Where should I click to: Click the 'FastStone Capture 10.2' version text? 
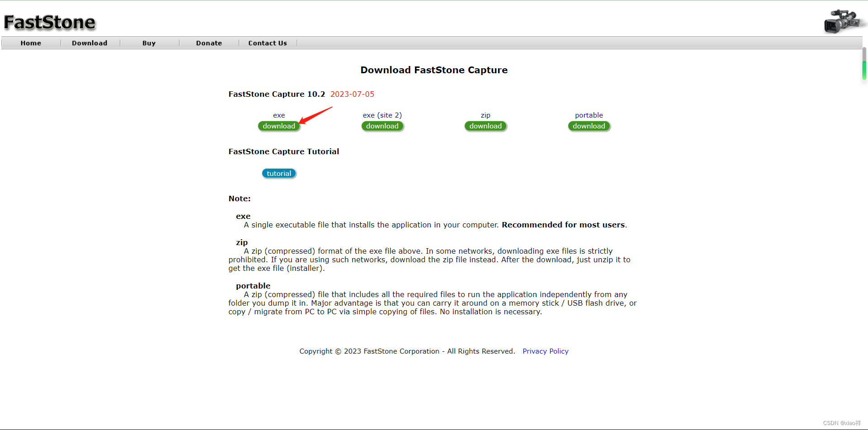tap(277, 94)
